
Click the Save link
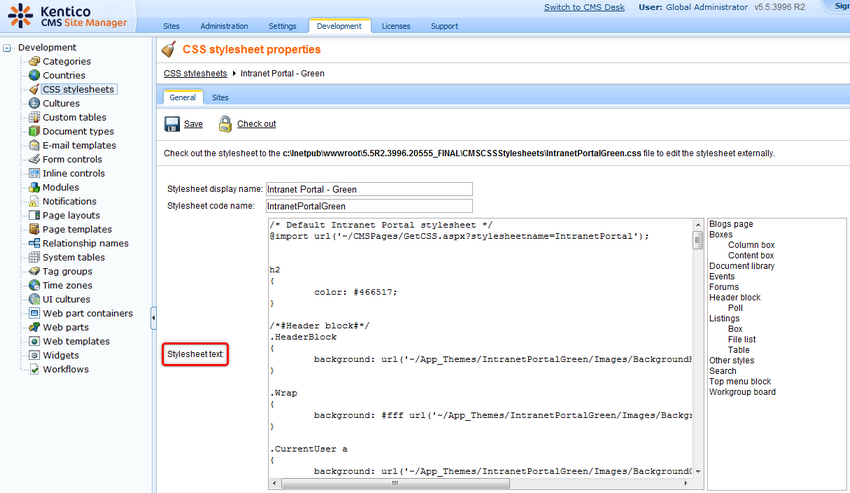tap(193, 124)
